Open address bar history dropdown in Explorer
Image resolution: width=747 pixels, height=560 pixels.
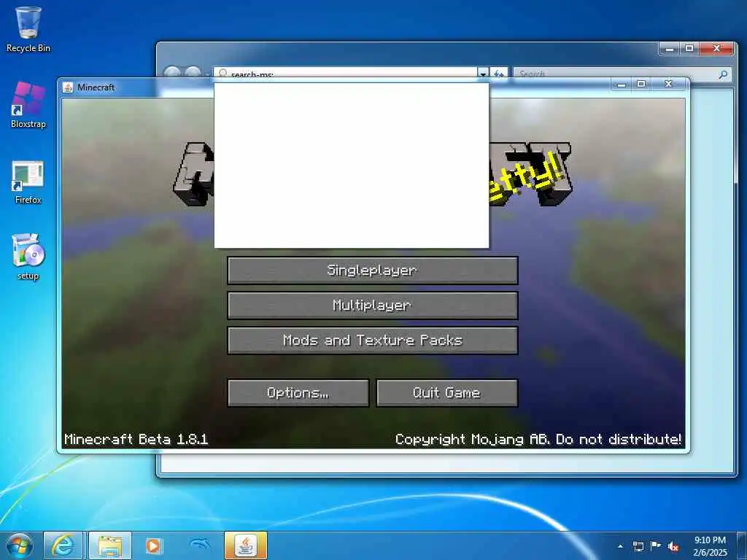483,74
